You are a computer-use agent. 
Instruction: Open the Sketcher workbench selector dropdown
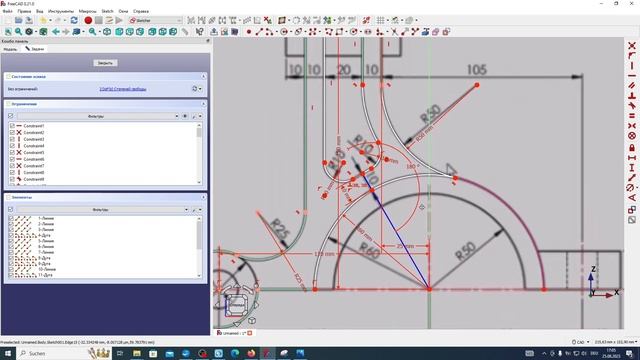155,20
